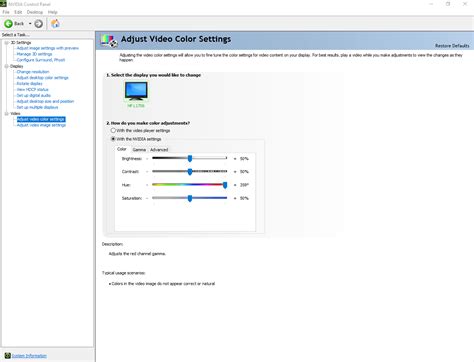Viewport: 474px width, 362px height.
Task: Close the NVIDIA Control Panel window
Action: 465,4
